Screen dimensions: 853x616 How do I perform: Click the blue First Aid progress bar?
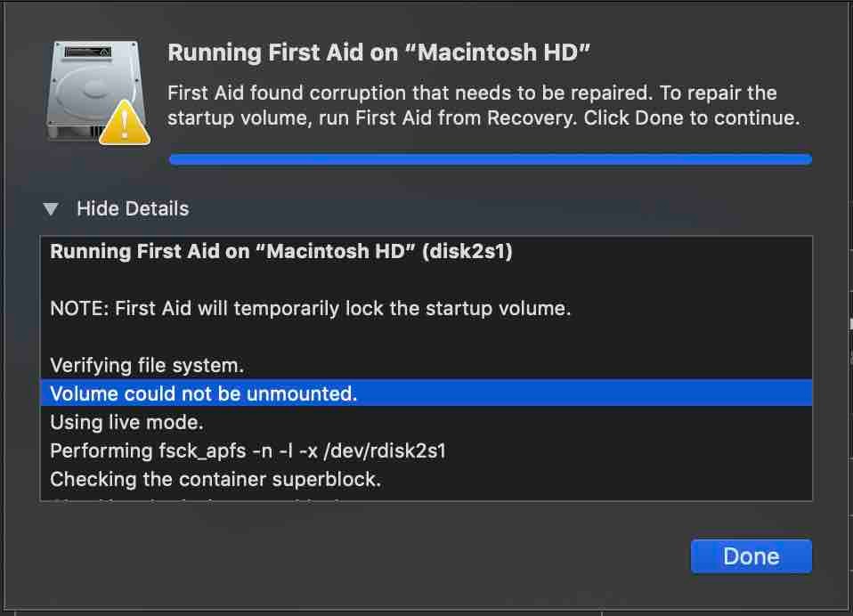(490, 159)
